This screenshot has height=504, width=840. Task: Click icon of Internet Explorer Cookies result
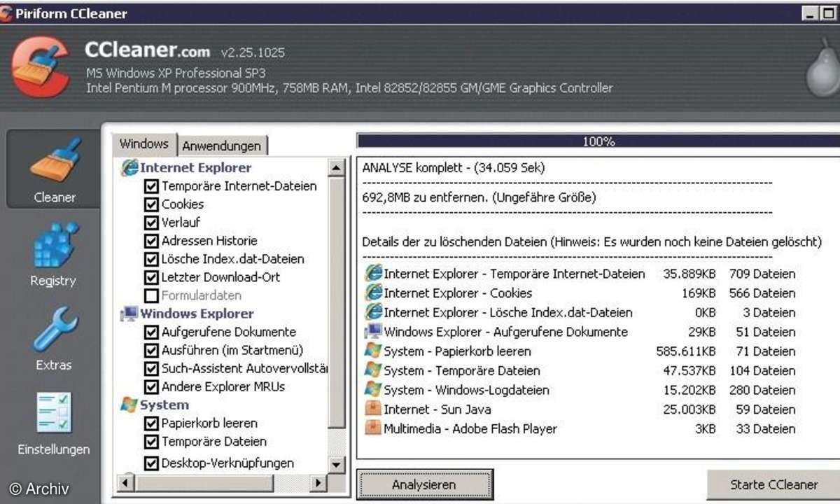[373, 293]
